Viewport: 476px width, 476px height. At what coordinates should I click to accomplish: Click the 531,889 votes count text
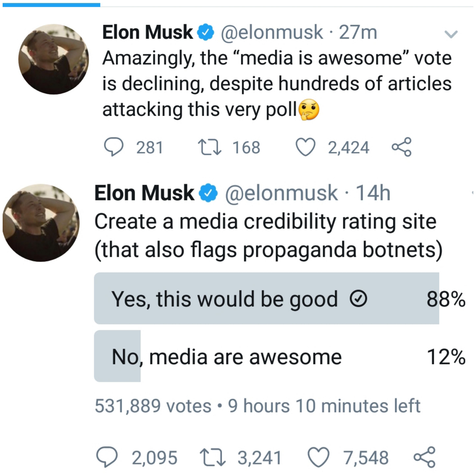coord(153,405)
